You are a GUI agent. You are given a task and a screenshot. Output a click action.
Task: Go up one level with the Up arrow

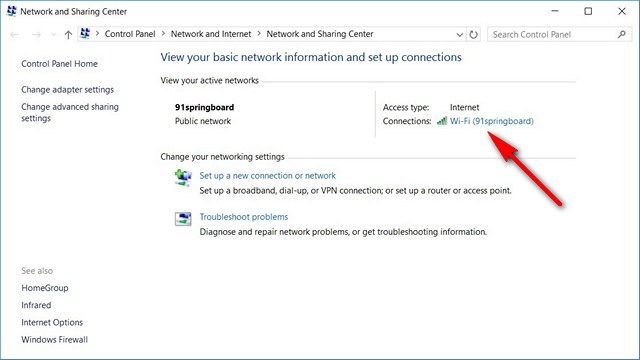coord(68,35)
